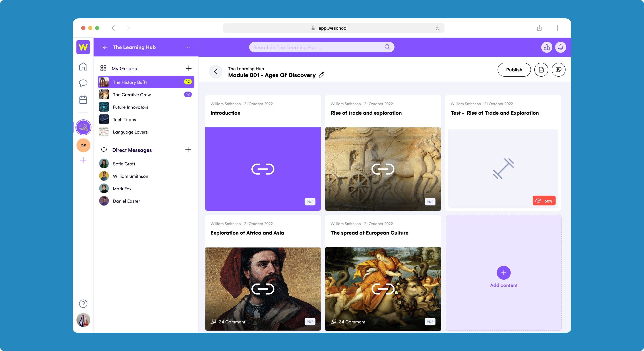Open My Groups heading
This screenshot has height=351, width=644.
(124, 69)
